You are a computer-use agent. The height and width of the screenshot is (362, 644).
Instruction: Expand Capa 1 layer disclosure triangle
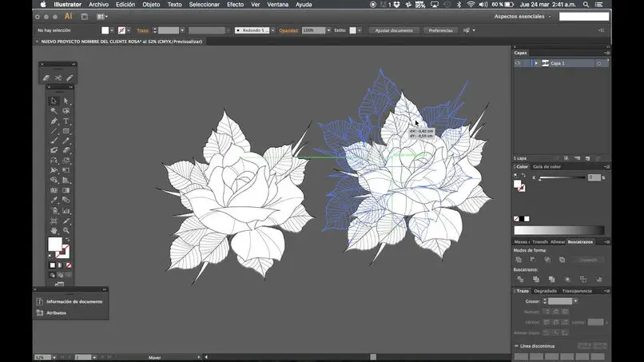pos(536,63)
